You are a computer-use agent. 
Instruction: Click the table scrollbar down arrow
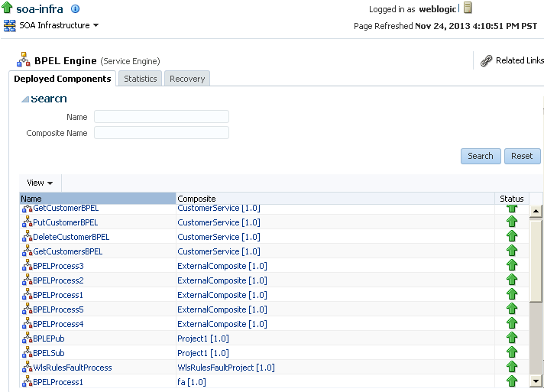536,381
